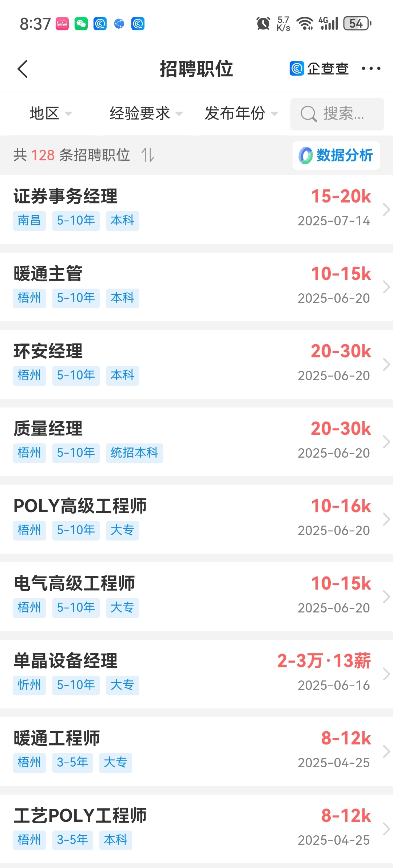
Task: Tap the back arrow icon
Action: (x=23, y=69)
